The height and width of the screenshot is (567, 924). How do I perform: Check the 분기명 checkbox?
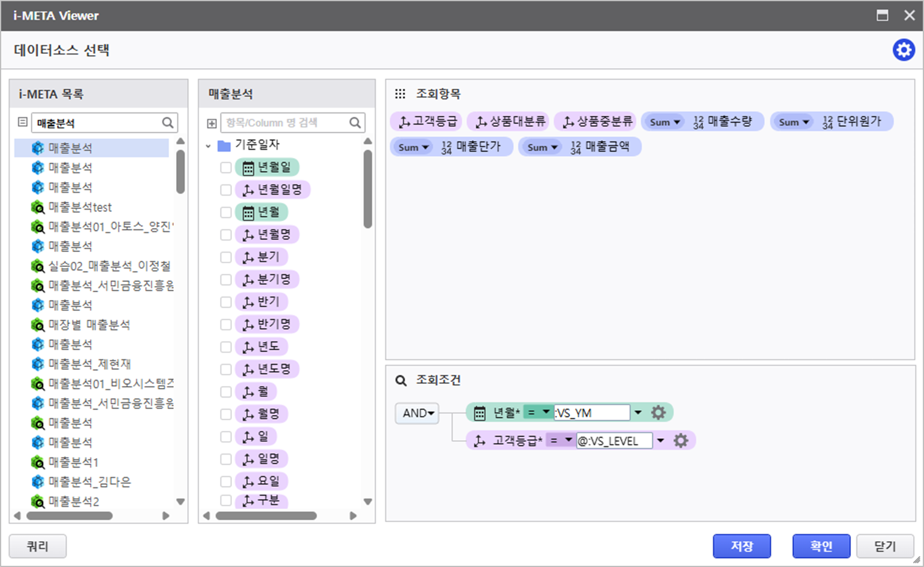(226, 280)
